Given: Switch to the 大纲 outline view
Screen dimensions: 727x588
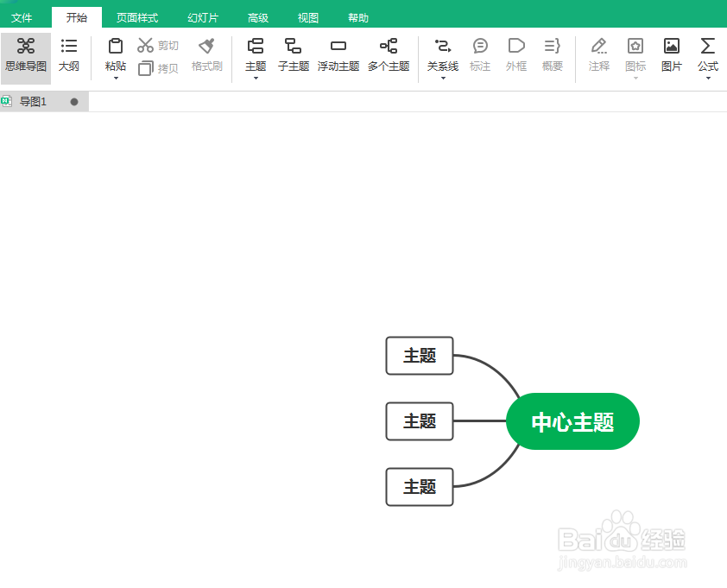Looking at the screenshot, I should point(68,55).
